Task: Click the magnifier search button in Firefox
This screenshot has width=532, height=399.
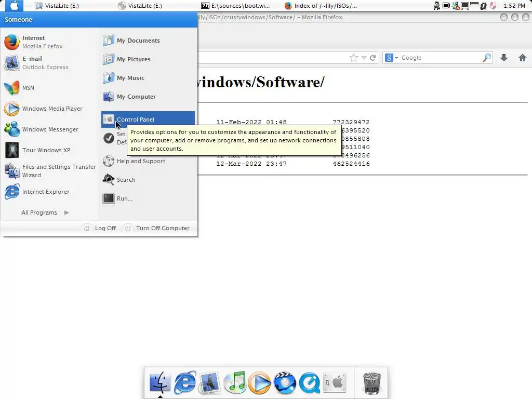Action: [487, 58]
